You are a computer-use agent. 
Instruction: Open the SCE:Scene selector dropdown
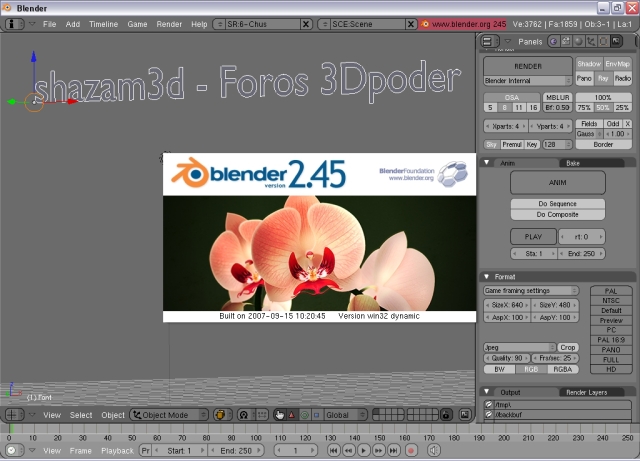tap(324, 24)
